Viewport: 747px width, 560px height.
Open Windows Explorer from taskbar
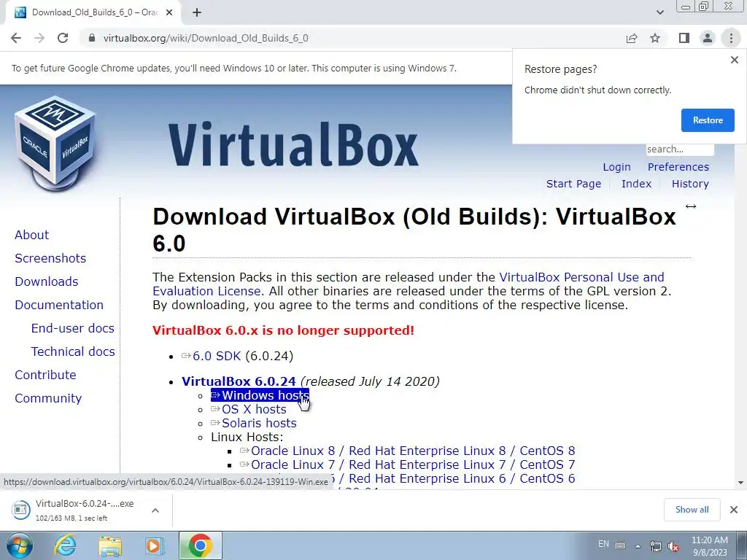pos(110,545)
